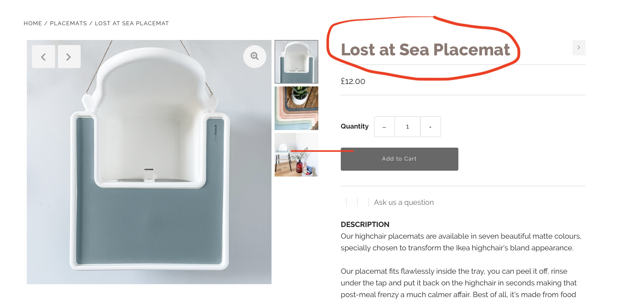Go to the next product using the chevron
This screenshot has height=302, width=644.
click(579, 48)
